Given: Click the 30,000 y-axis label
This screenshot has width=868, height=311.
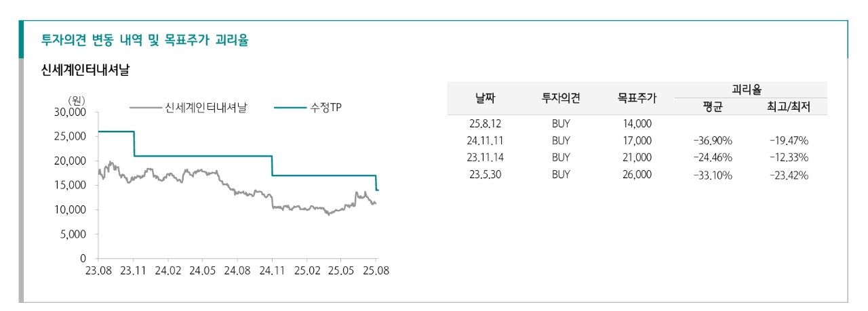Looking at the screenshot, I should point(70,112).
